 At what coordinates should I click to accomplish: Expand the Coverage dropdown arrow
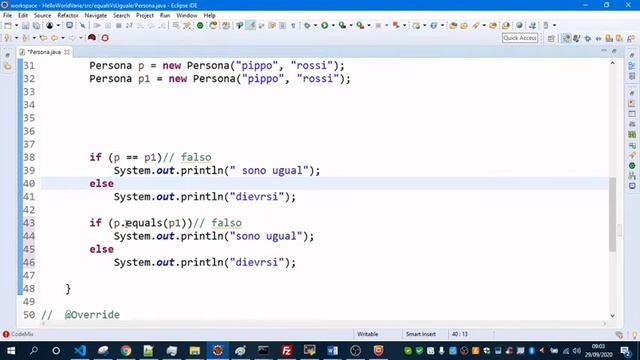click(x=351, y=25)
